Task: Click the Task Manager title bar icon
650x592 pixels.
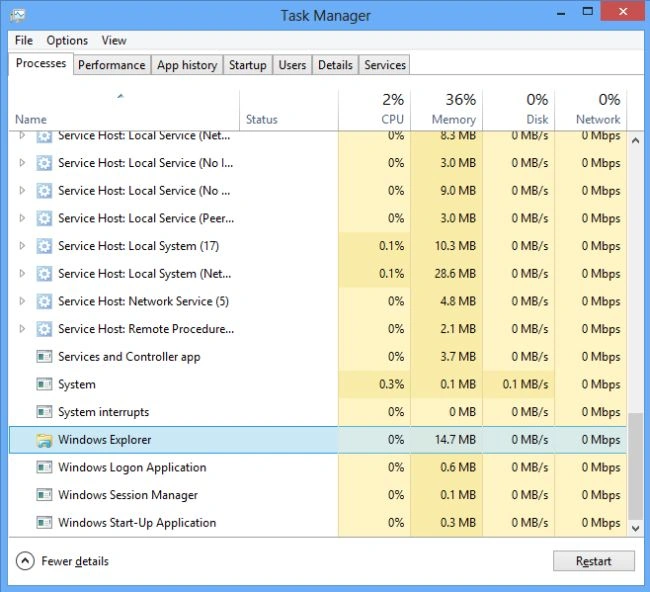Action: pyautogui.click(x=18, y=16)
